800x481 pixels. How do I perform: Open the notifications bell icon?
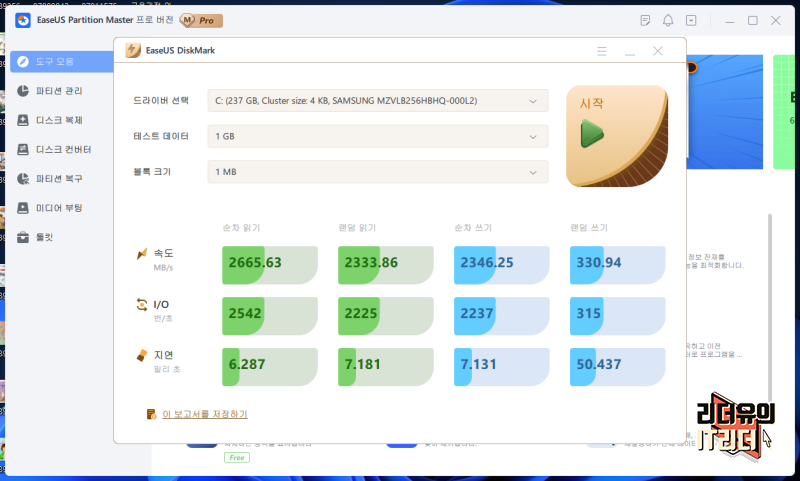668,20
